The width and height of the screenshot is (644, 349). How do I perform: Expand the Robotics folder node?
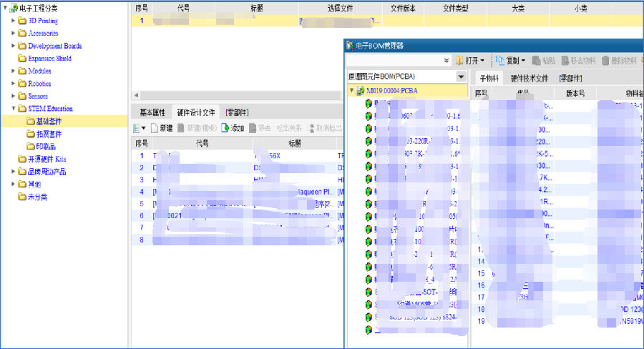[x=14, y=84]
